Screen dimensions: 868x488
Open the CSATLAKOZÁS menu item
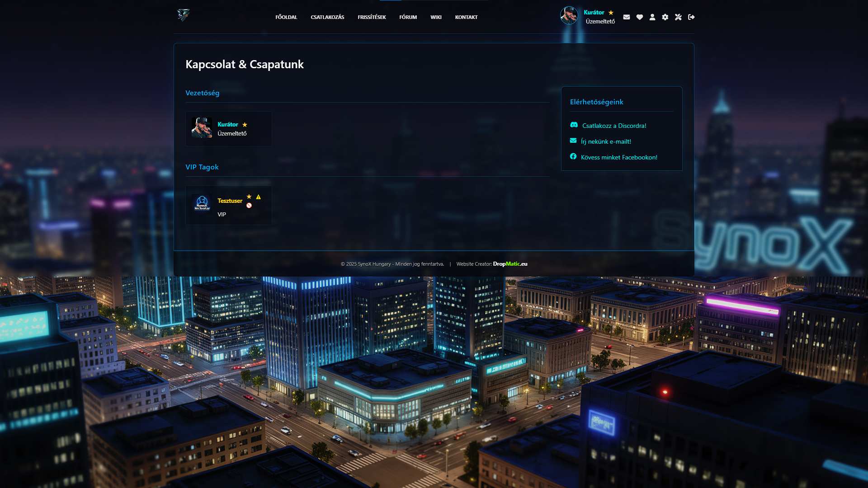pos(327,17)
